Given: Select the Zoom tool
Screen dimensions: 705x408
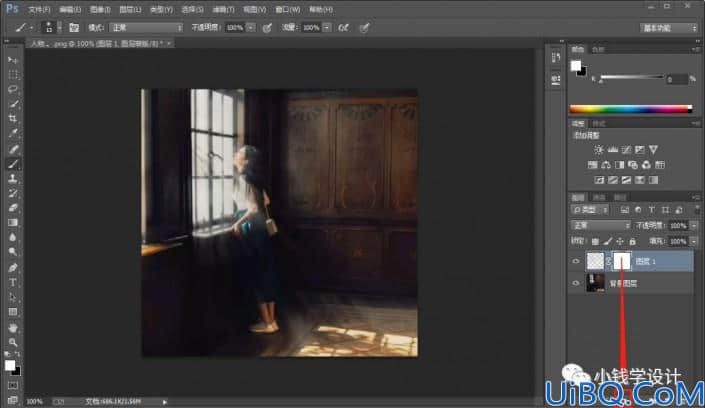Looking at the screenshot, I should point(13,342).
